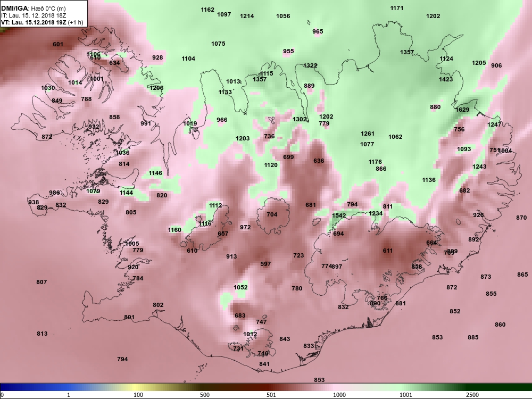Screen dimensions: 532x399
Task: Click the map value 1629
Action: pos(462,110)
